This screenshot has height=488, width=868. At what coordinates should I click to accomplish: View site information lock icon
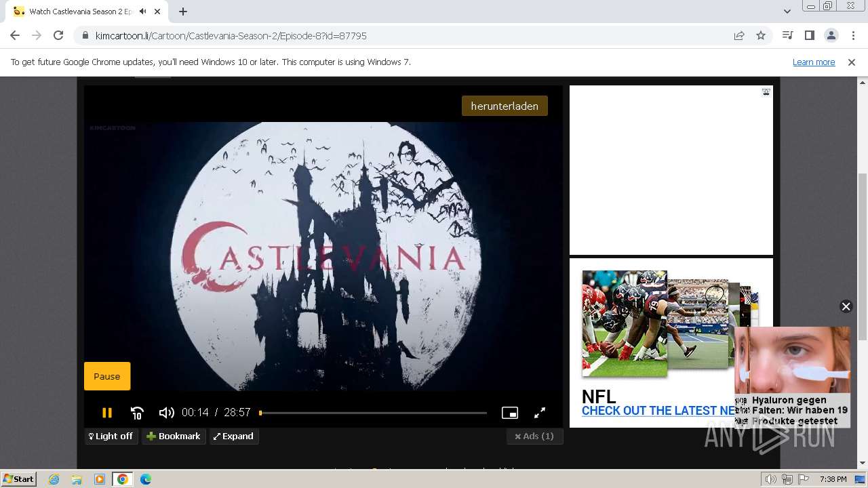pos(85,36)
